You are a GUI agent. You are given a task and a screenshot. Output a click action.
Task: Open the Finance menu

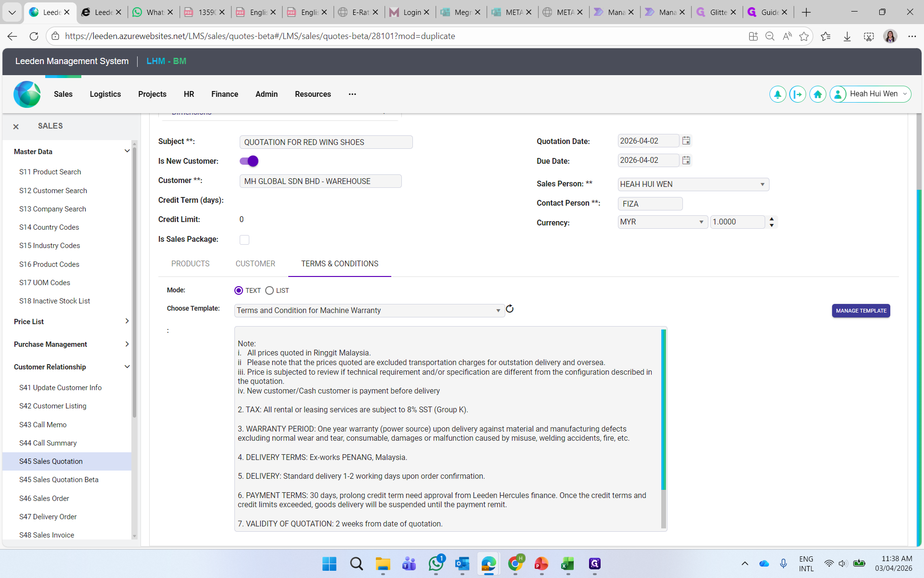225,94
